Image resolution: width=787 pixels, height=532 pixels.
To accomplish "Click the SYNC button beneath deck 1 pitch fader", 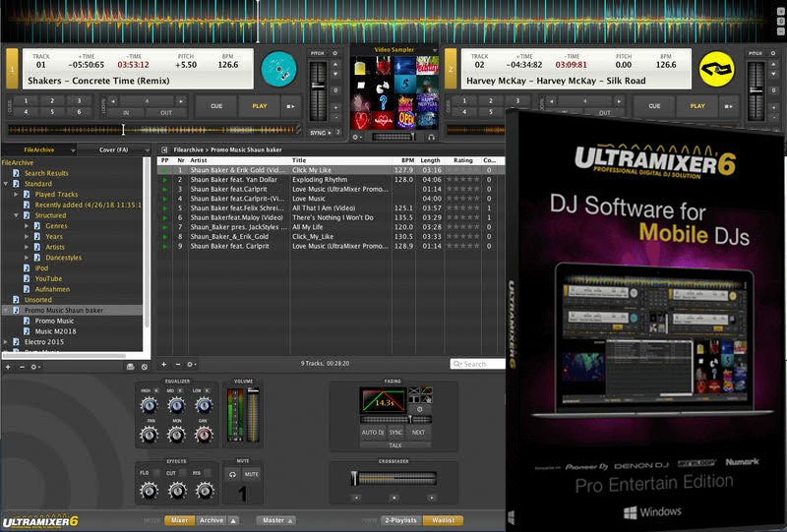I will [320, 133].
